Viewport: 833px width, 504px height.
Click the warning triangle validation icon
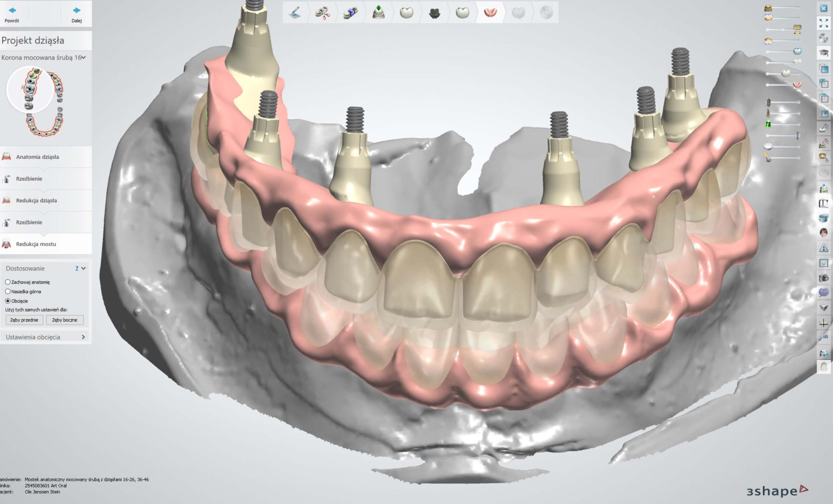tap(824, 248)
